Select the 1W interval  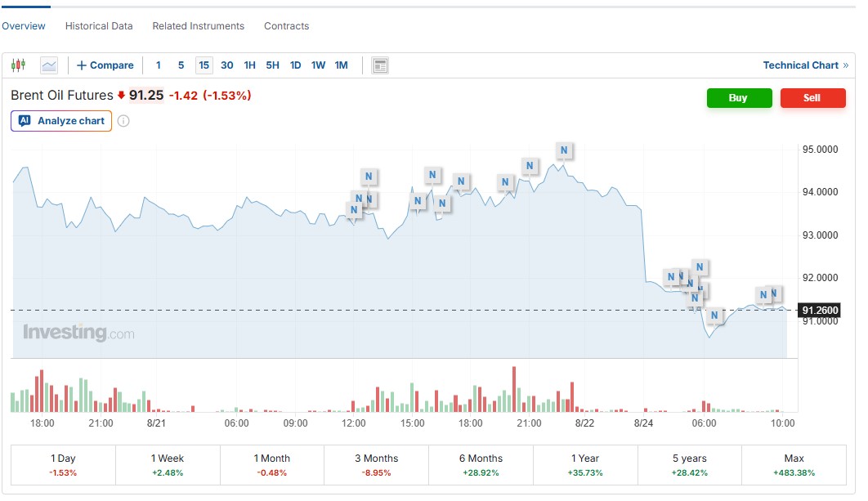318,65
